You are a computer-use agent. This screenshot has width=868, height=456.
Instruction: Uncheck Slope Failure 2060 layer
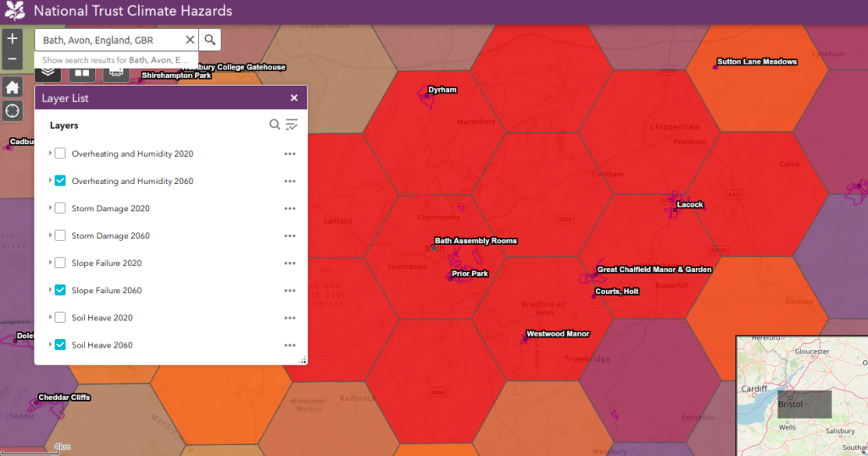[60, 290]
